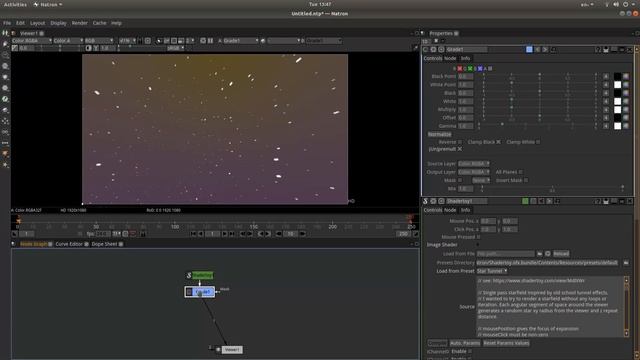
Task: Click the Reload button in Shadertoy1
Action: (561, 254)
